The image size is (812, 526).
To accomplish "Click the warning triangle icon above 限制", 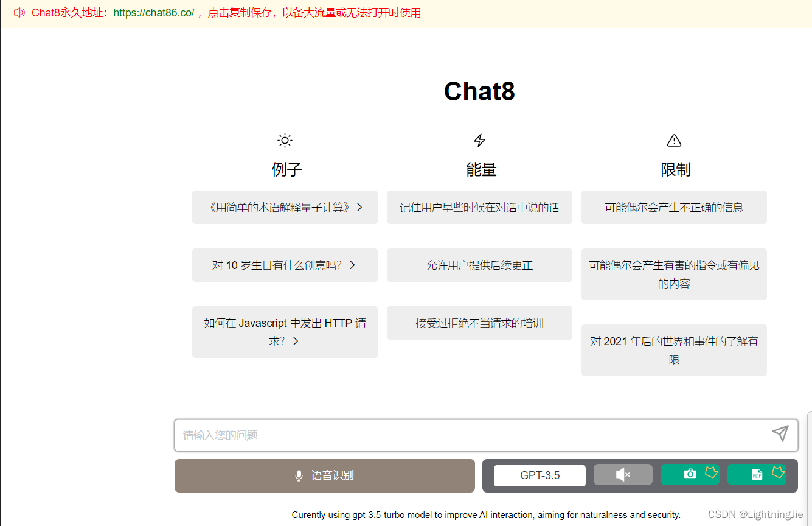I will [674, 141].
